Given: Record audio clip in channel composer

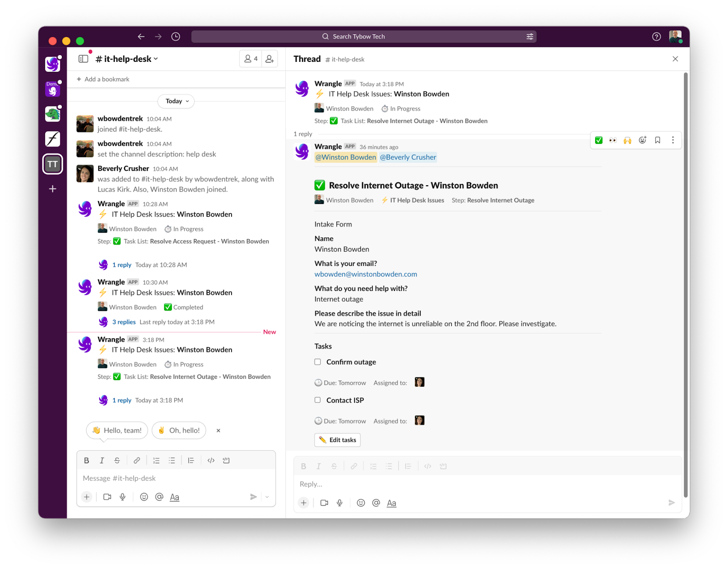Looking at the screenshot, I should tap(122, 497).
